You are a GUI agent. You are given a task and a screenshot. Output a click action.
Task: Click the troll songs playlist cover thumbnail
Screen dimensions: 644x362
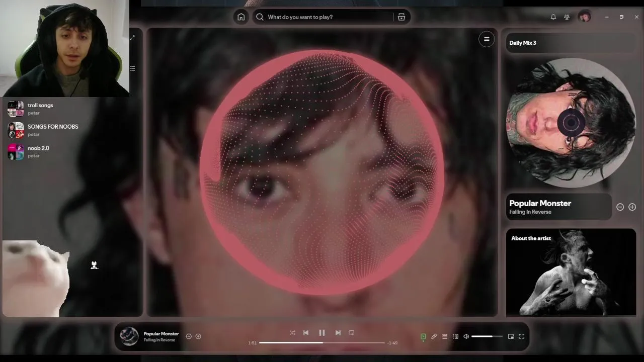pos(16,109)
